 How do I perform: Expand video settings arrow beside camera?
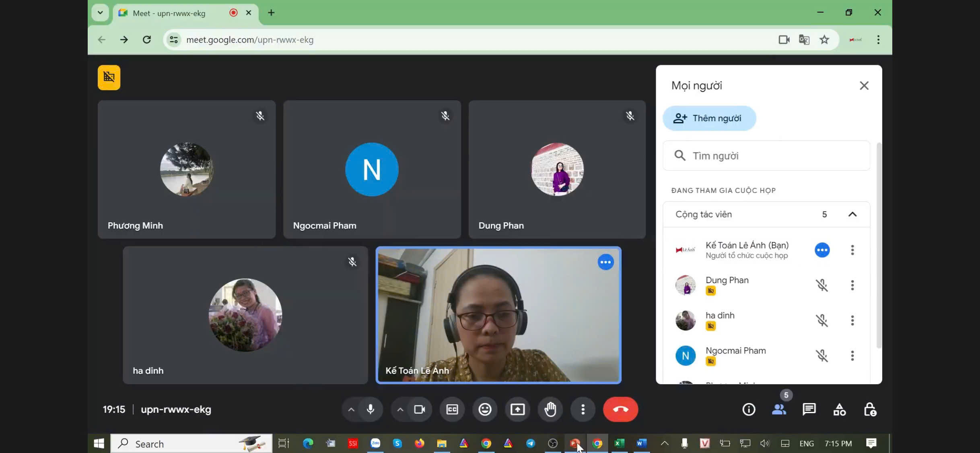coord(400,410)
